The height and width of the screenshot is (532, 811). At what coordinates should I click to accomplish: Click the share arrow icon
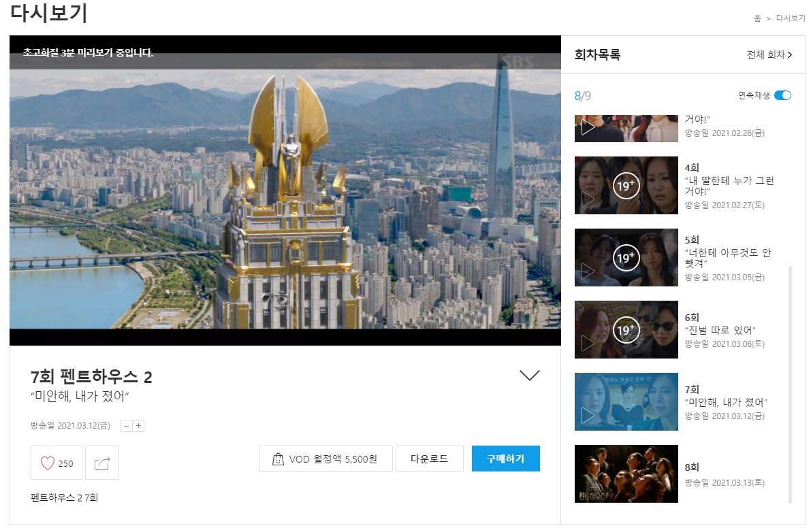102,463
